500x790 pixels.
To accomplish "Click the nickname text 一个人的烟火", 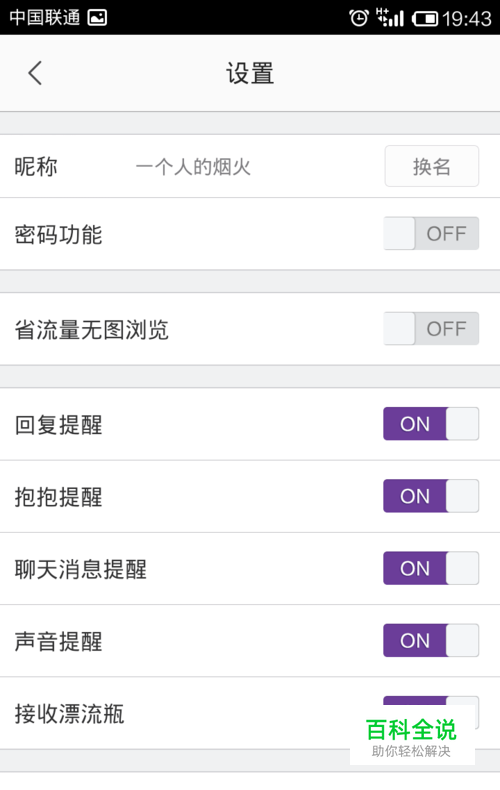I will coord(193,167).
